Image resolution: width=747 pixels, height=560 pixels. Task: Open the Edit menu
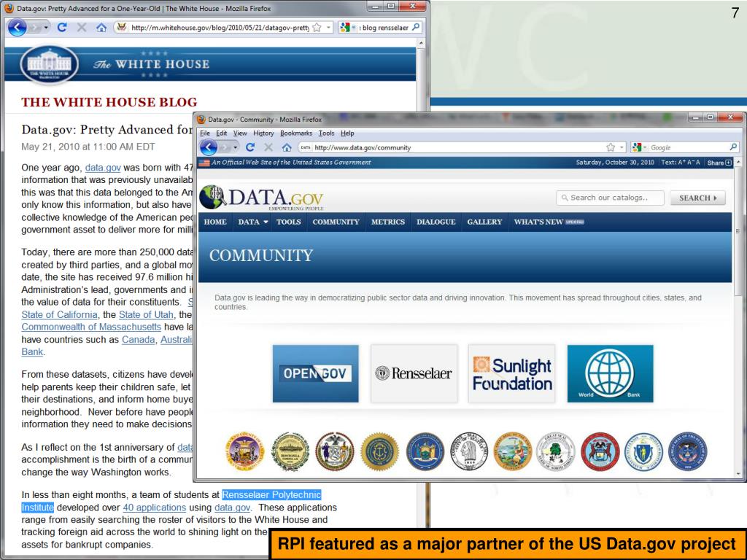(222, 133)
